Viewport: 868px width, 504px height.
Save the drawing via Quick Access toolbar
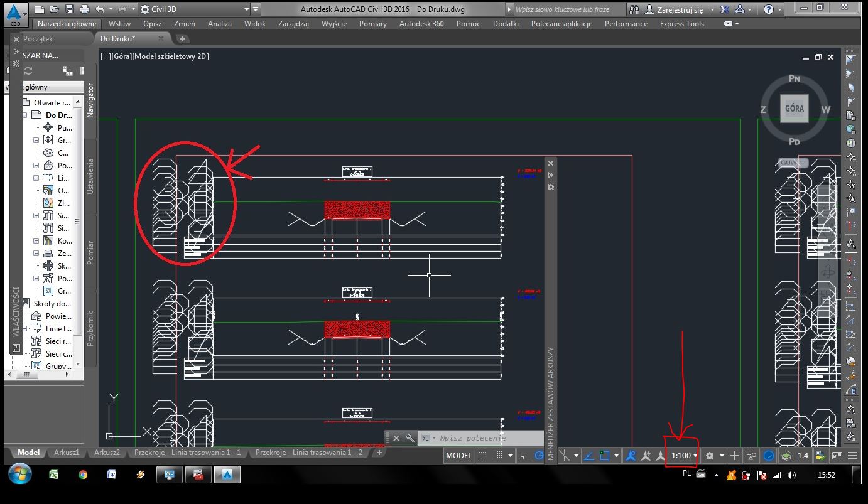[70, 8]
